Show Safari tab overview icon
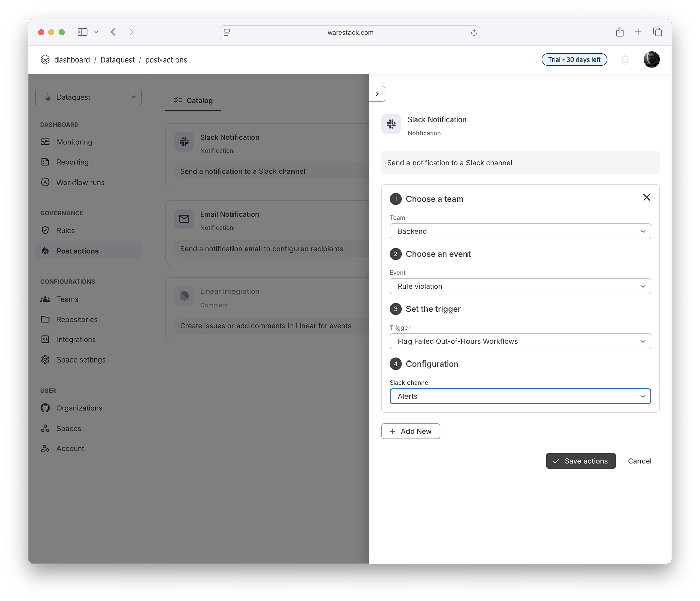The width and height of the screenshot is (700, 601). pyautogui.click(x=657, y=32)
